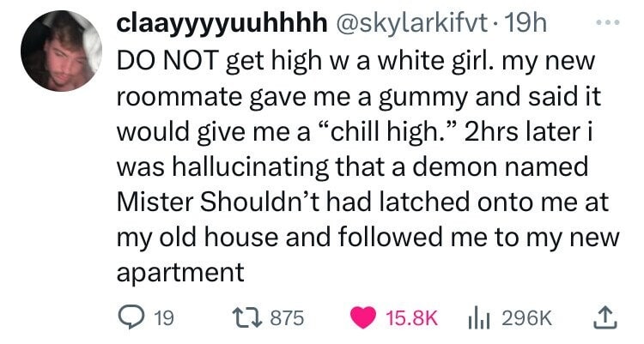
Task: Open the claayyyyuuhhhh profile picture
Action: coord(61,51)
